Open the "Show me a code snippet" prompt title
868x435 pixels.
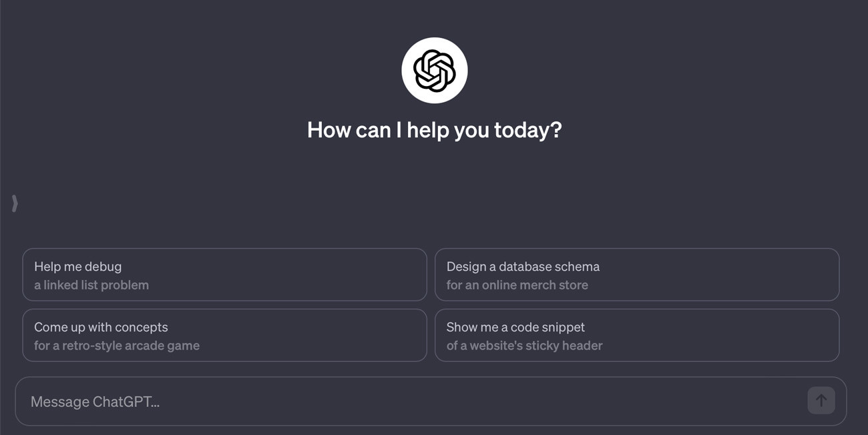click(515, 328)
